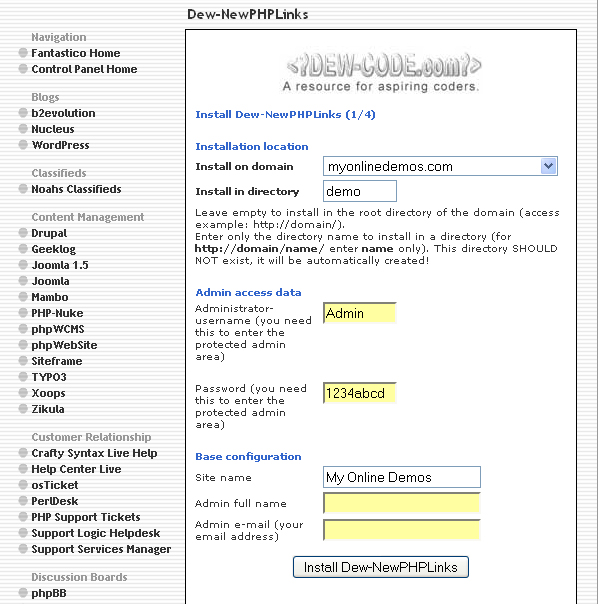Image resolution: width=598 pixels, height=604 pixels.
Task: Click bullet icon next to Noahs Classifieds
Action: point(23,188)
